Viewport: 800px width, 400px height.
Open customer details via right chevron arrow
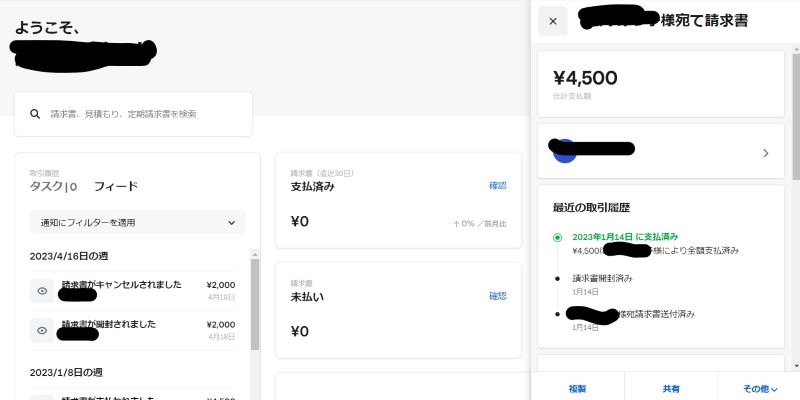tap(766, 153)
